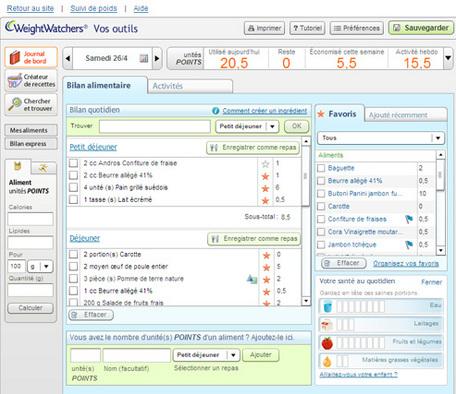This screenshot has height=394, width=456.
Task: Open Tutoriel
Action: pos(307,28)
